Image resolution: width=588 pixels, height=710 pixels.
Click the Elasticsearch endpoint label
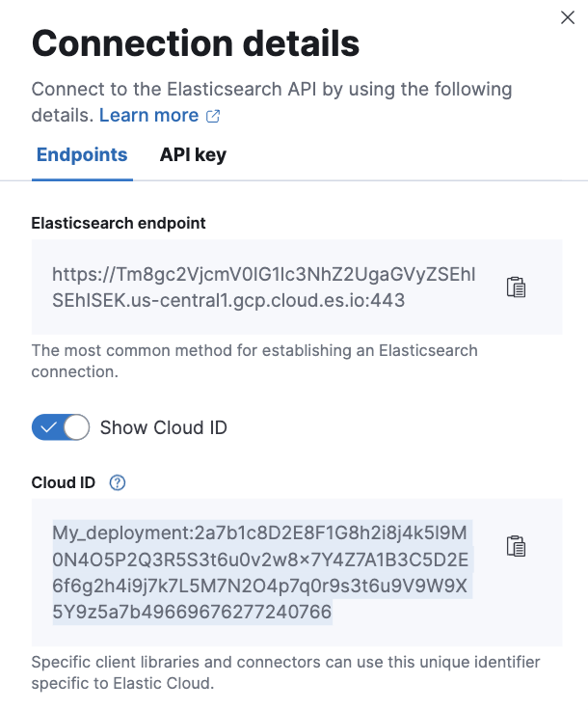tap(119, 223)
